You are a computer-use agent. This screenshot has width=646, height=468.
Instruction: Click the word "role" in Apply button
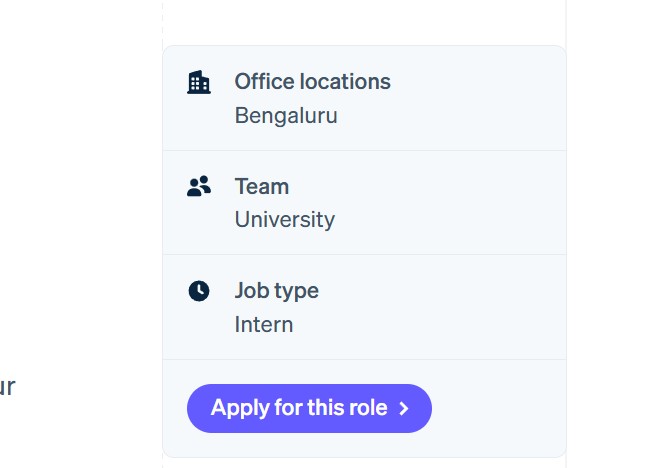(367, 408)
